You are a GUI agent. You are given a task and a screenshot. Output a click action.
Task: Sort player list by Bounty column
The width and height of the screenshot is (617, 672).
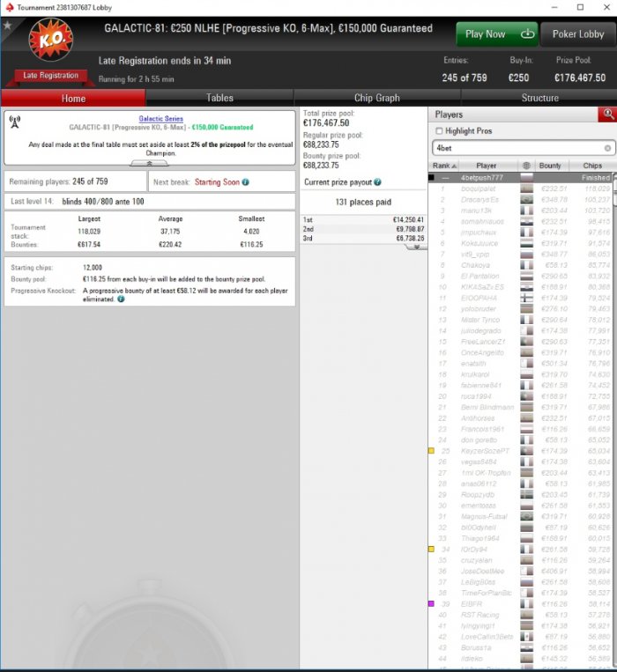coord(550,166)
